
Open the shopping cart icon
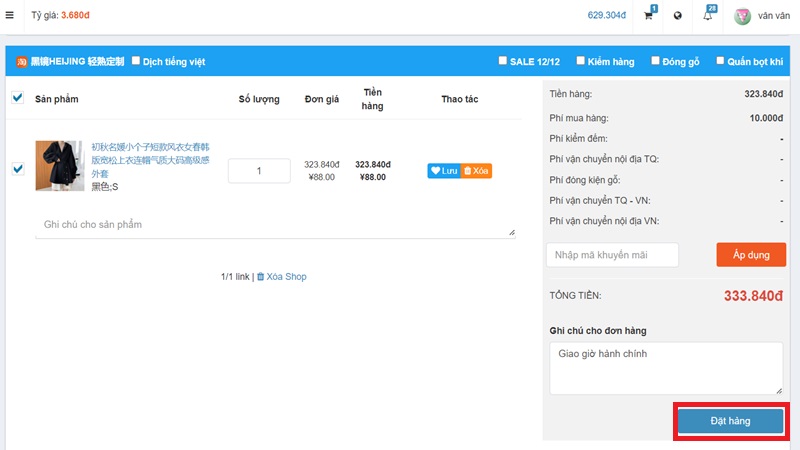pyautogui.click(x=649, y=16)
